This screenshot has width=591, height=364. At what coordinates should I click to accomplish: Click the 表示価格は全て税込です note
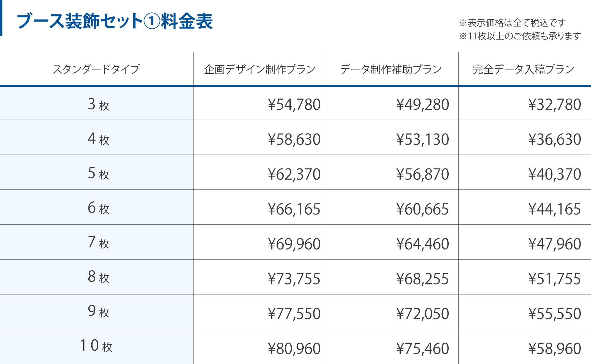[512, 23]
